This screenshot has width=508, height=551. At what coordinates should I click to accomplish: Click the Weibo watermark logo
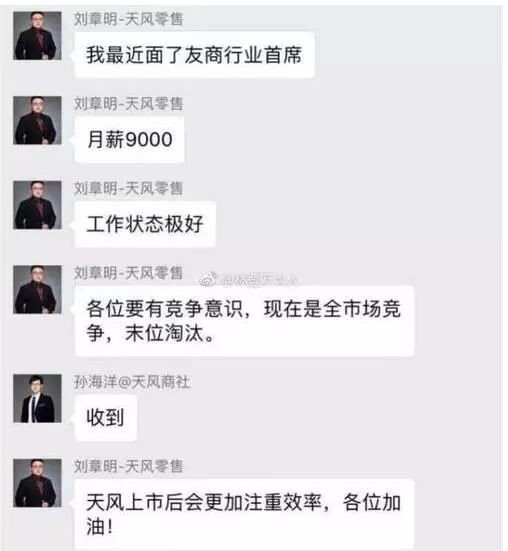209,279
